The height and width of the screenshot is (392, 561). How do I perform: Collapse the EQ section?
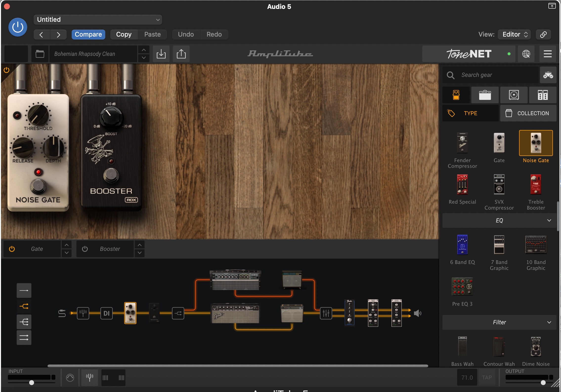(x=499, y=220)
